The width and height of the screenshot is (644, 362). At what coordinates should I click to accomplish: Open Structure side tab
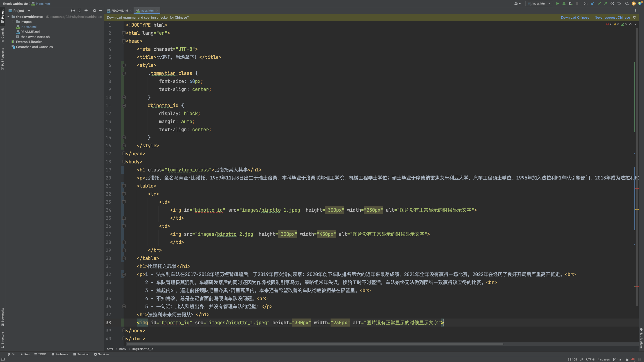[x=3, y=340]
